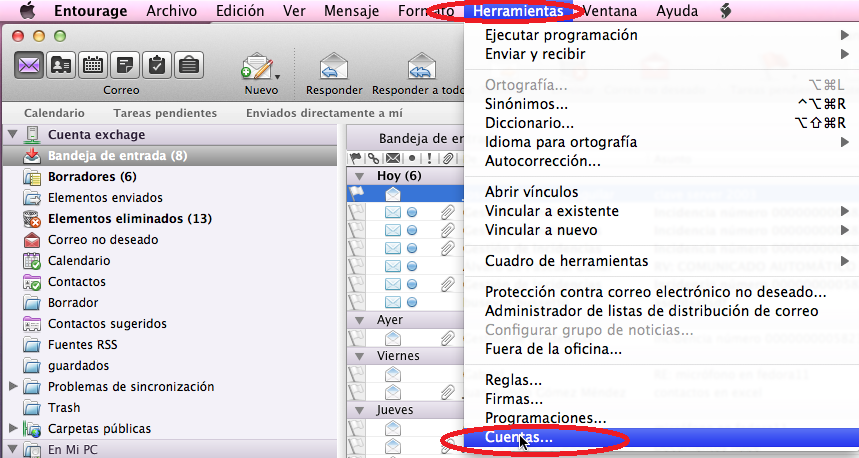Open Elementos eliminados (13) folder
859x458 pixels.
pyautogui.click(x=130, y=219)
